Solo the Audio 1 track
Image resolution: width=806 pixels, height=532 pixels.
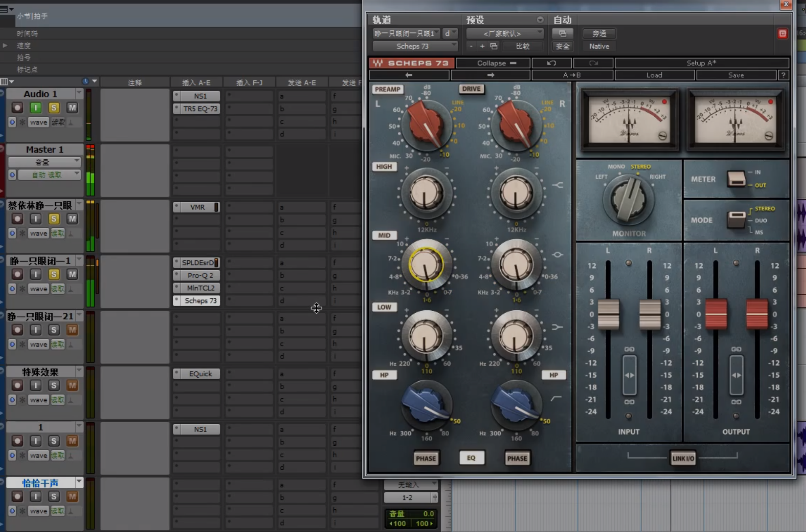click(x=54, y=108)
